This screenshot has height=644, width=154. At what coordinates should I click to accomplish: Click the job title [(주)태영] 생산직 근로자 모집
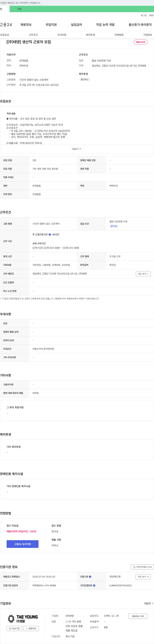(x=29, y=42)
